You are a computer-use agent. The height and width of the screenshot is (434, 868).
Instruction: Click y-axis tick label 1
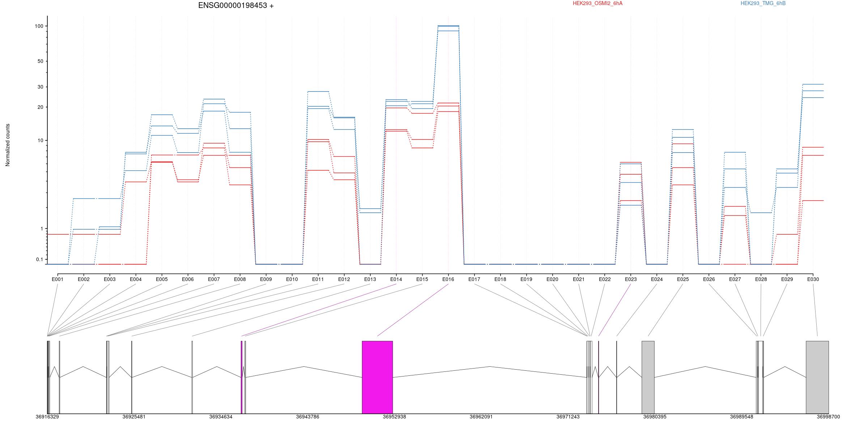42,229
